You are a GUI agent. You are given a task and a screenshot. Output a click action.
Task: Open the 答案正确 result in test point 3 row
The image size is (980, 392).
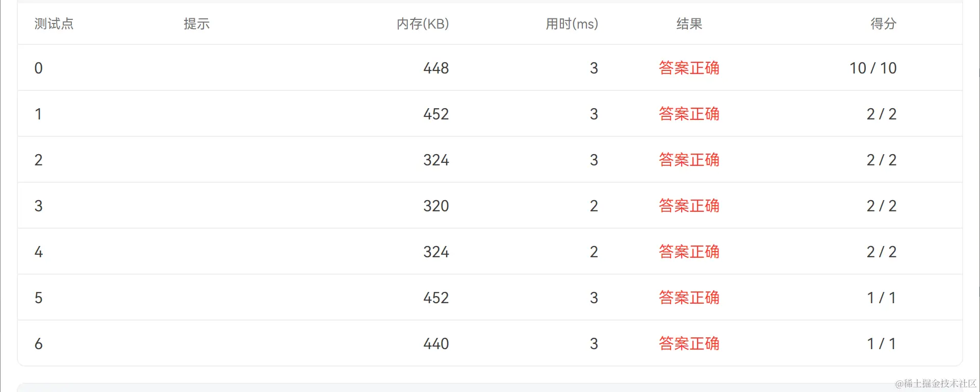point(689,206)
